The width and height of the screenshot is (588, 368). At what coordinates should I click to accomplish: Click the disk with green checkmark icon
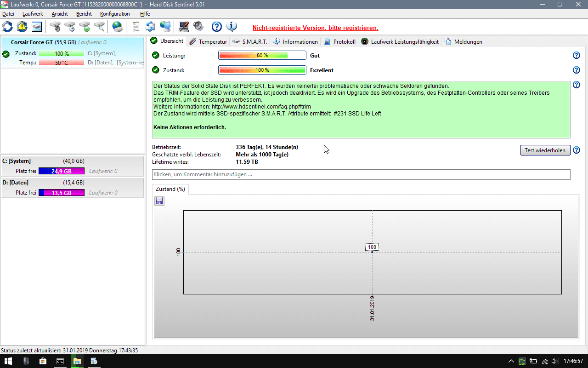pyautogui.click(x=85, y=27)
